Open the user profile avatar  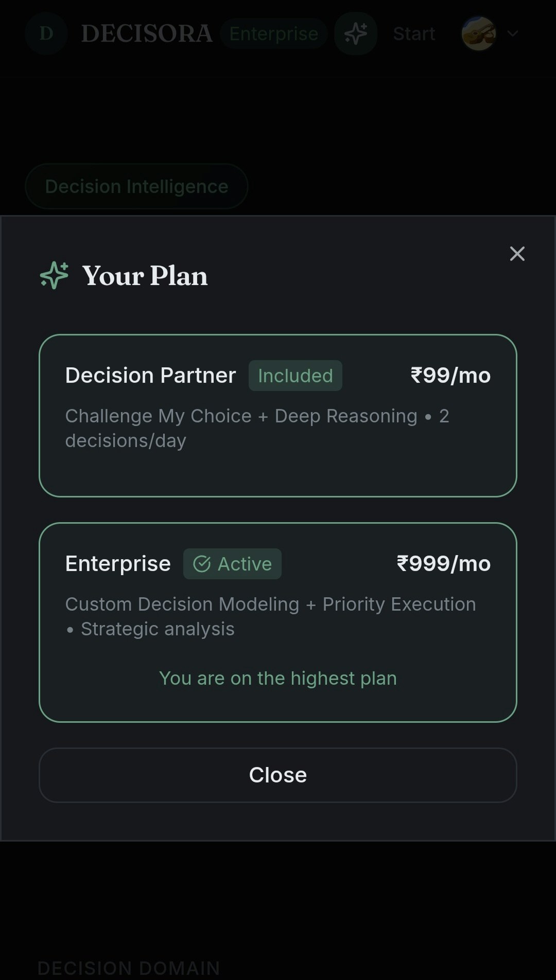[x=479, y=33]
